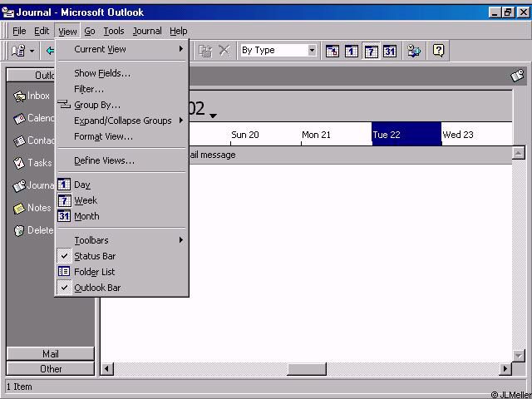Click the E-mail message group header
This screenshot has width=532, height=399.
point(349,155)
